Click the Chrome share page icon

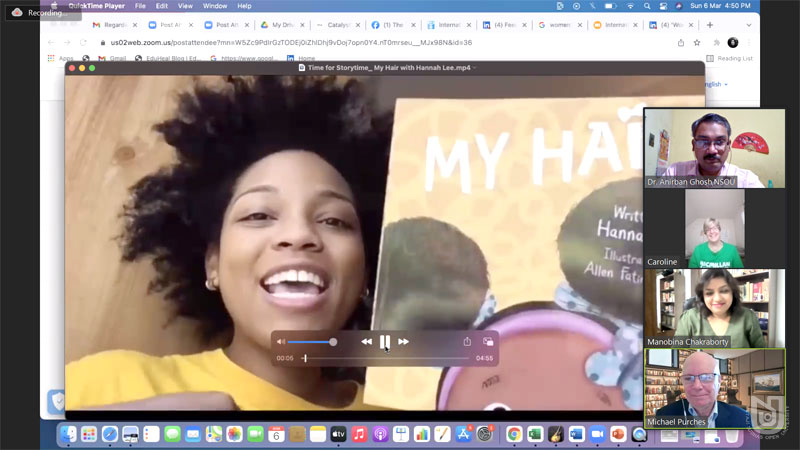coord(681,43)
